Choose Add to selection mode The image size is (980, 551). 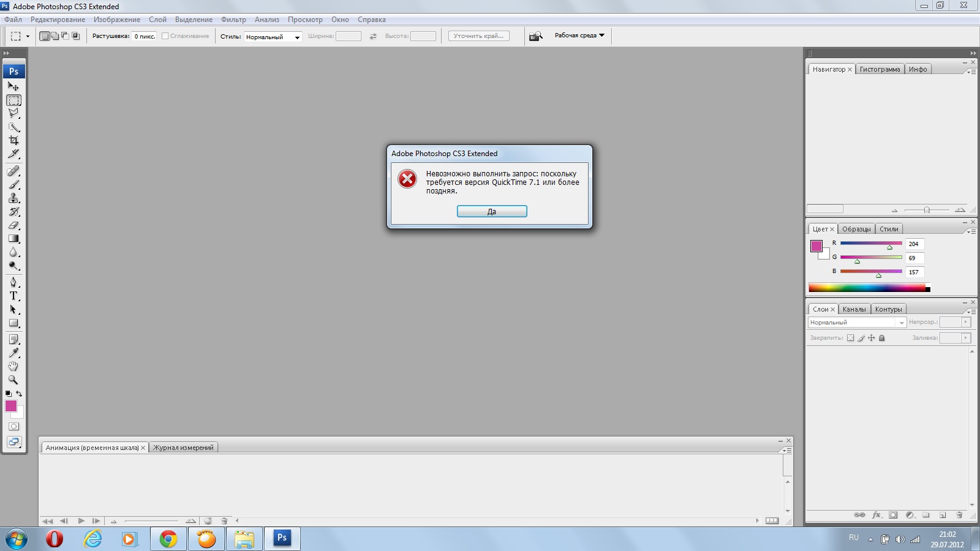(x=55, y=36)
